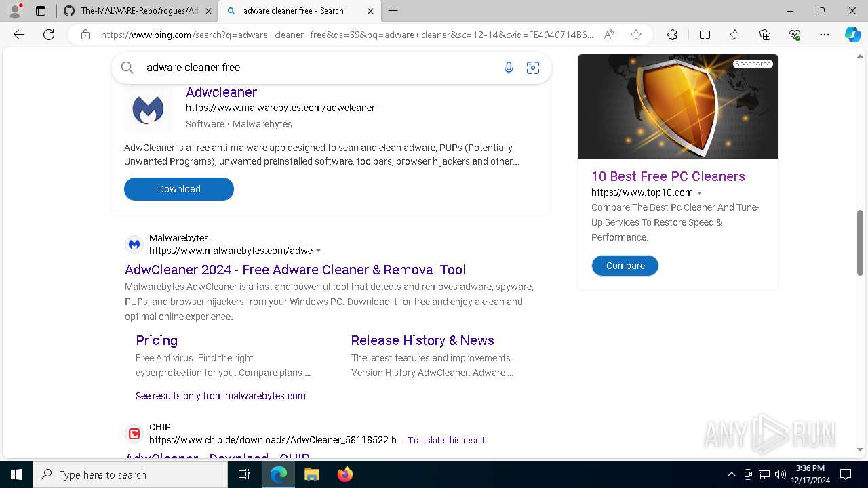
Task: Open 10 Best Free PC Cleaners ad
Action: (x=668, y=176)
